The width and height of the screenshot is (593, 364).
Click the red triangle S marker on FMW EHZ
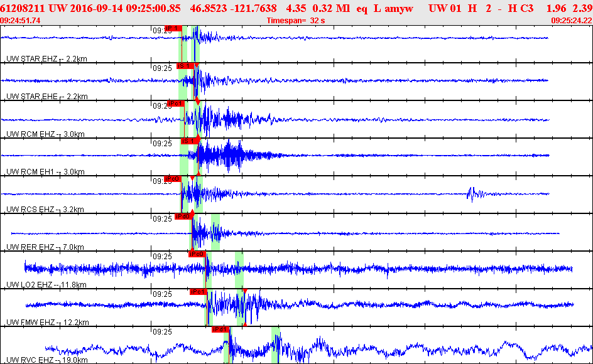[x=245, y=291]
